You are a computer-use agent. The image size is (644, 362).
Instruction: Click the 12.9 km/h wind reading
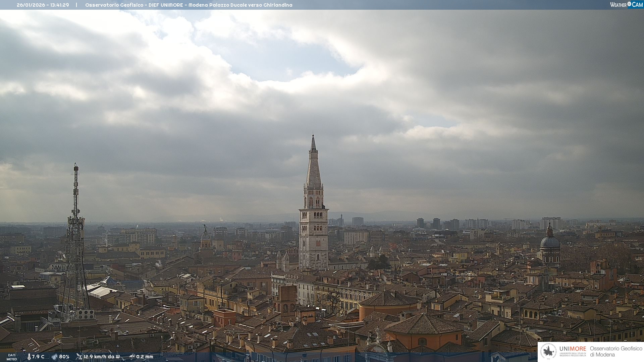[x=102, y=357]
